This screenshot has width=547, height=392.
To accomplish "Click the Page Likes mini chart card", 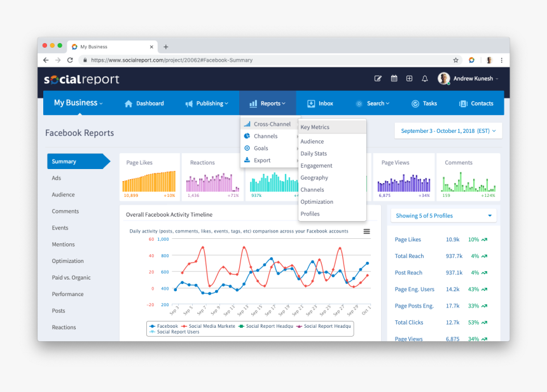I will [x=149, y=177].
